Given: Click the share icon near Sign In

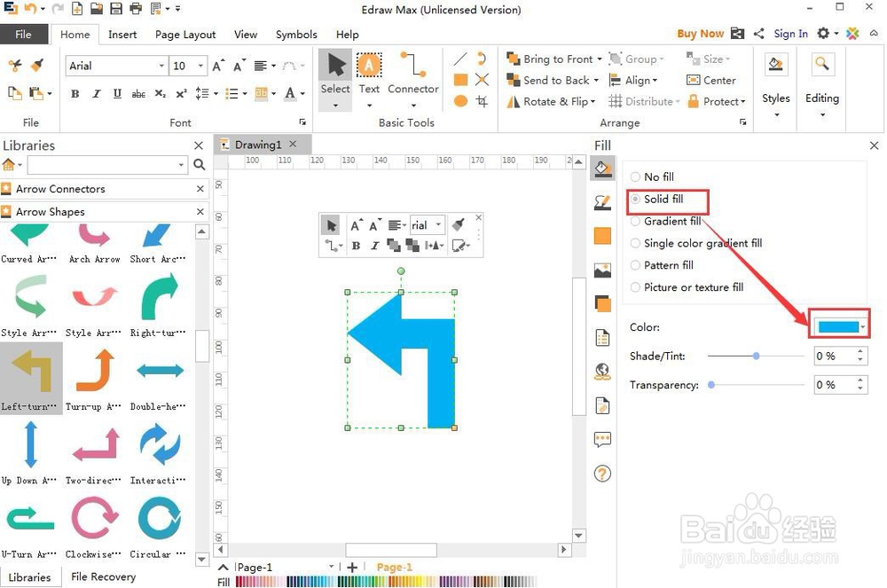Looking at the screenshot, I should tap(759, 34).
